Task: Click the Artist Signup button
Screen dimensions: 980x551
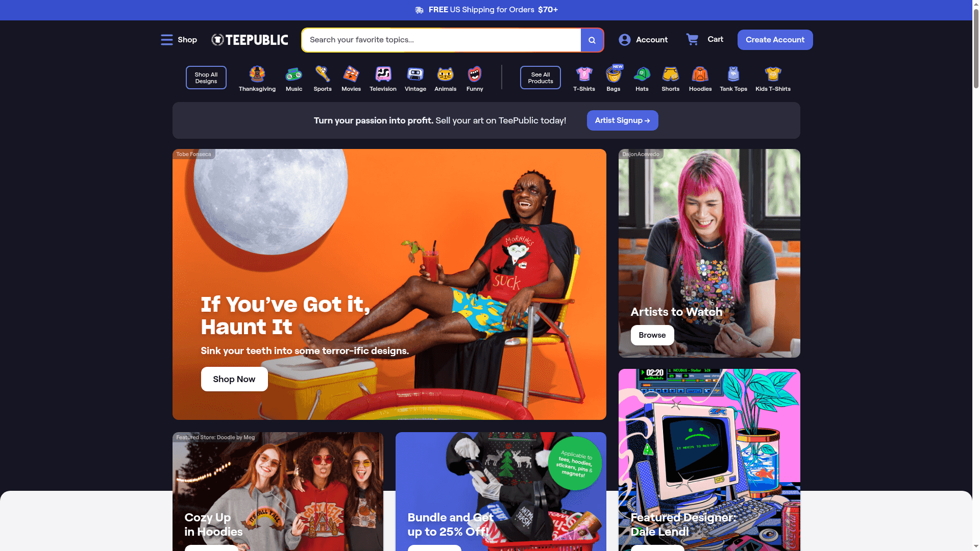Action: pos(622,120)
